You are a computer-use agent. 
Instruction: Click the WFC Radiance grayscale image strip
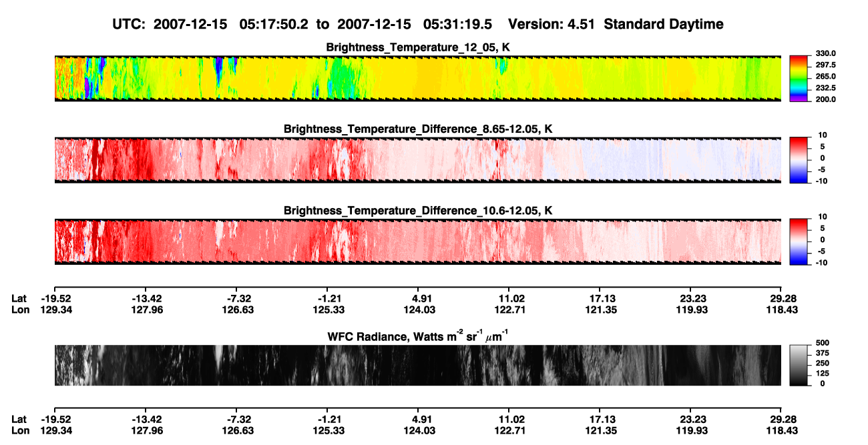[x=418, y=366]
